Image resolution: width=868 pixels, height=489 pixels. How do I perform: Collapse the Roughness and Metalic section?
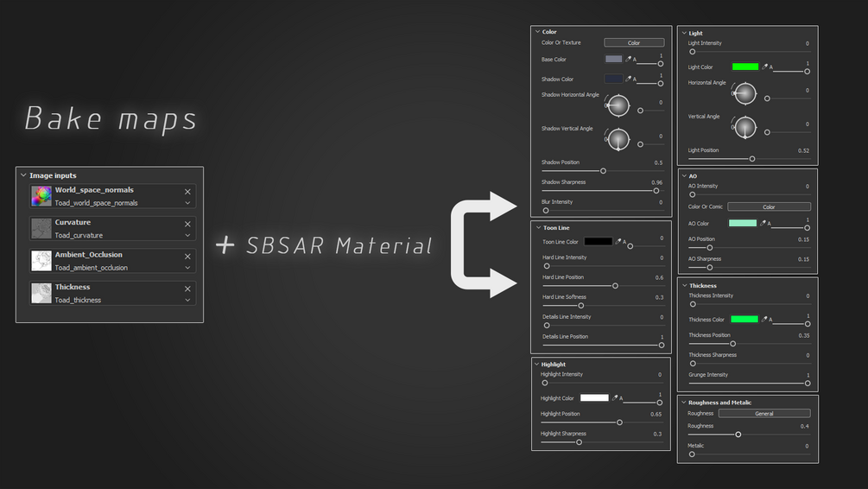[x=684, y=402]
